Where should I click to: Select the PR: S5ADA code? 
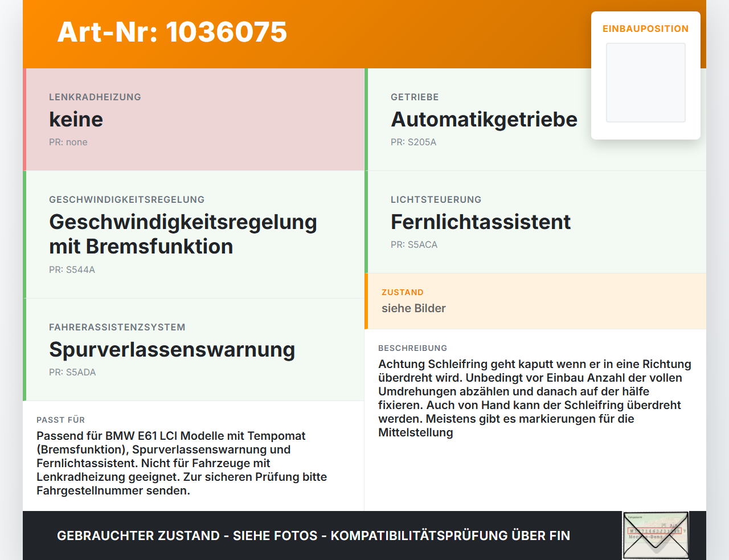[x=72, y=373]
